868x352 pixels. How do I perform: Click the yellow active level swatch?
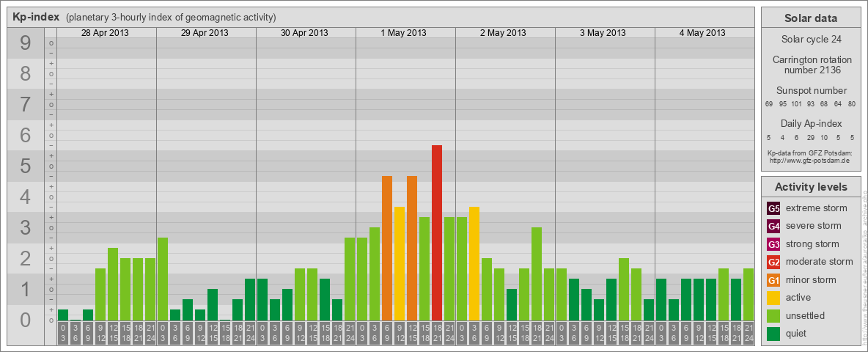coord(773,298)
